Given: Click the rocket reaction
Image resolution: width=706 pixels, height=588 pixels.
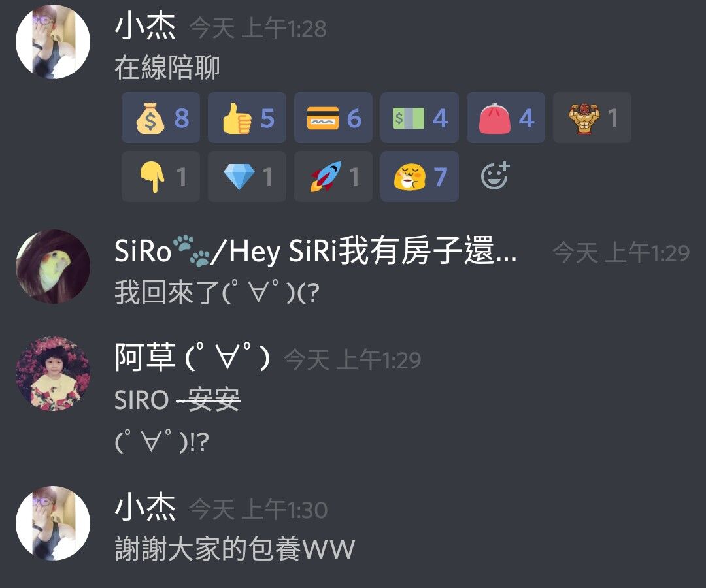Looking at the screenshot, I should [x=333, y=176].
